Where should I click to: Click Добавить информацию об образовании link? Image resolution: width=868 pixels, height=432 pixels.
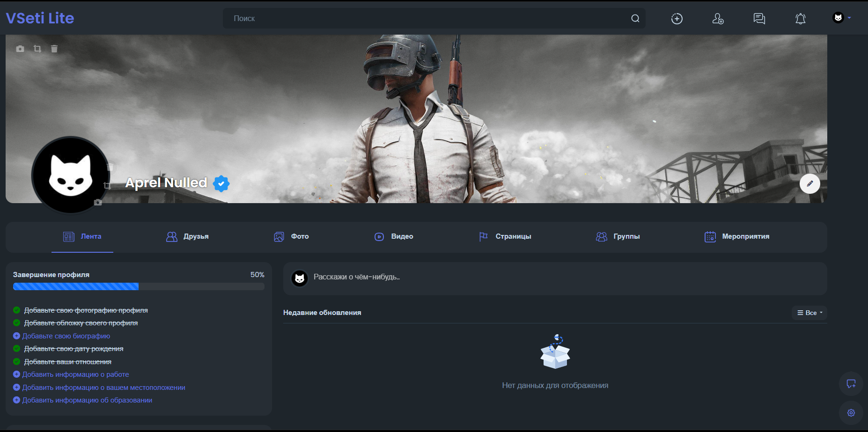pyautogui.click(x=87, y=400)
